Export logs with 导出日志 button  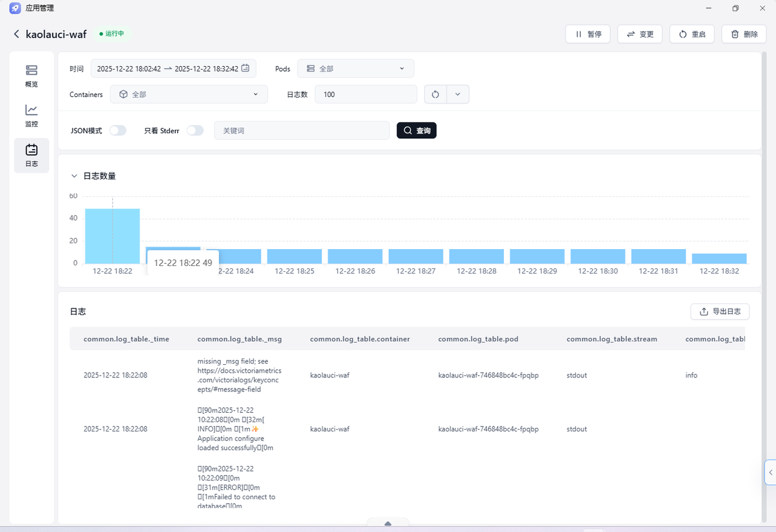(720, 311)
